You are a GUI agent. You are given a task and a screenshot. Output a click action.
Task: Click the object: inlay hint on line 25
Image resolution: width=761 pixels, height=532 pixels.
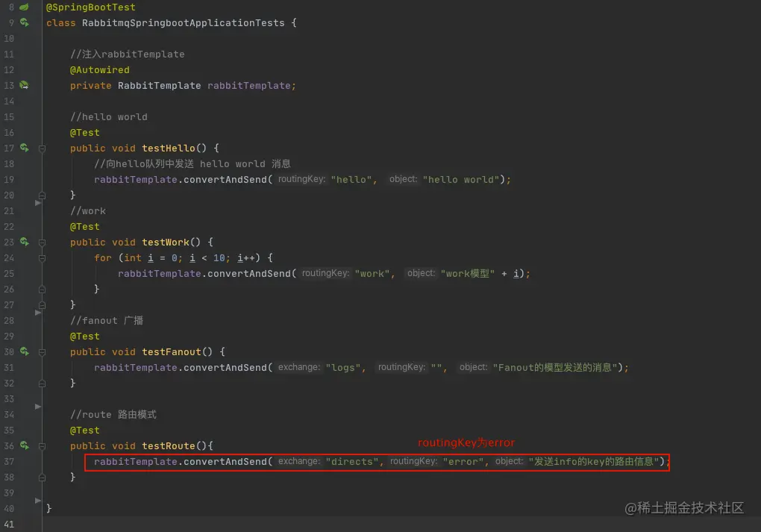pyautogui.click(x=421, y=273)
